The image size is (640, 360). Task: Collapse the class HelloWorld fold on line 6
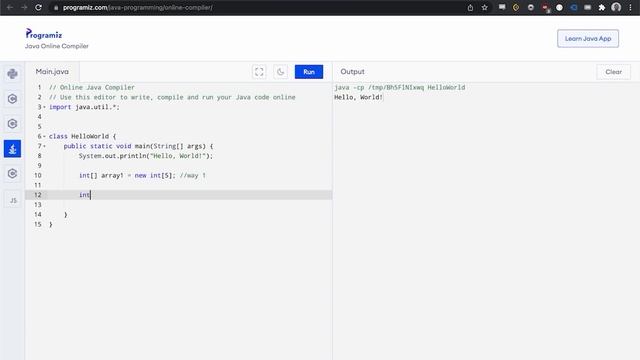44,136
